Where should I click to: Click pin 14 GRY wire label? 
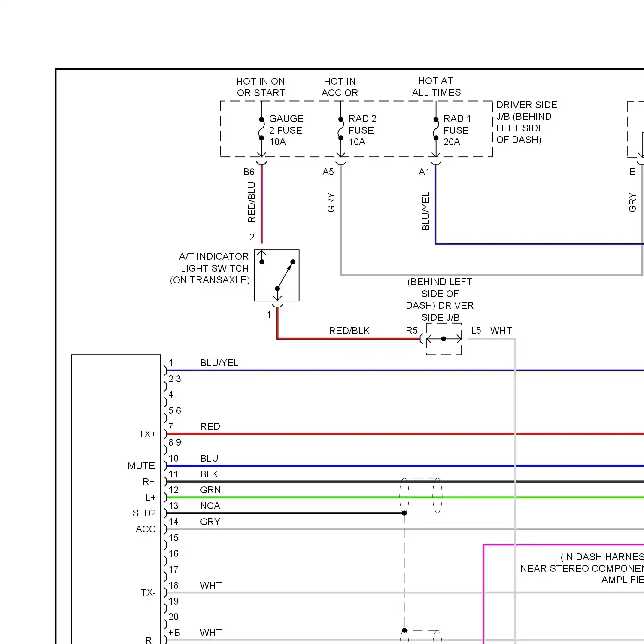point(210,522)
